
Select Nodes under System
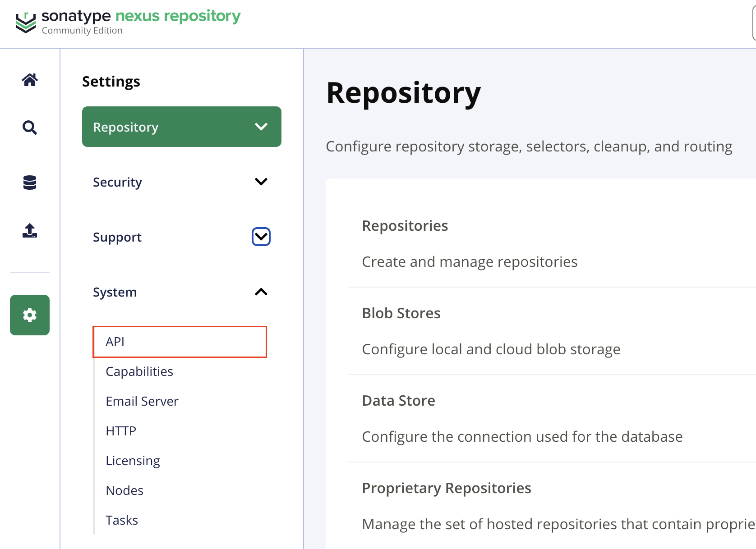coord(124,490)
